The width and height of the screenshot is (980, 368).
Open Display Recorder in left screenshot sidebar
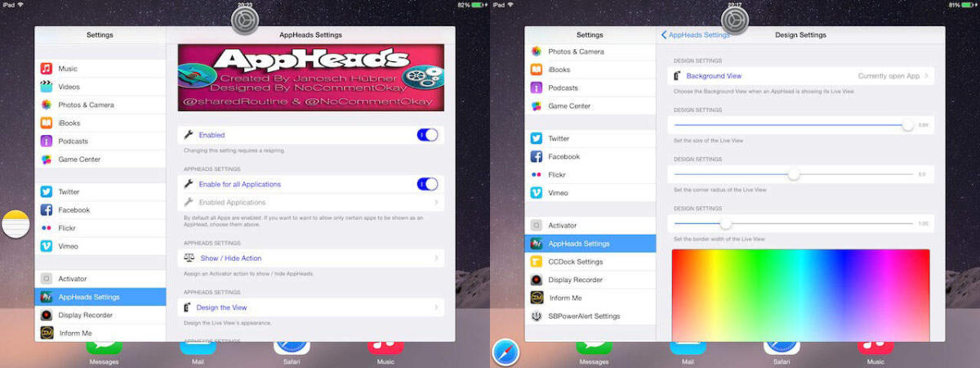(100, 315)
